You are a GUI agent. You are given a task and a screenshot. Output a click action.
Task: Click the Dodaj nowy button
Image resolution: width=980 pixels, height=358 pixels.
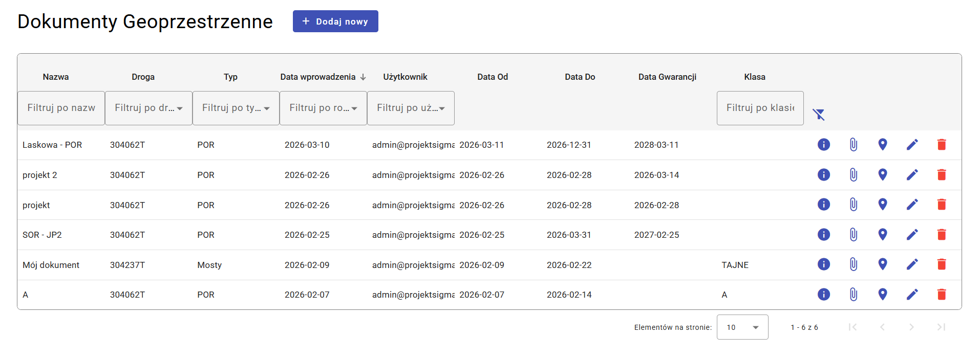[x=335, y=21]
